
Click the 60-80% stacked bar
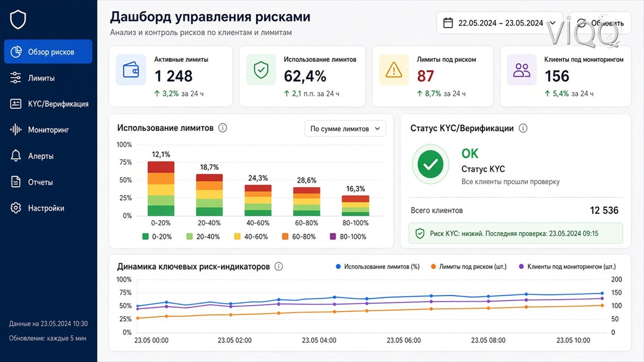pyautogui.click(x=307, y=201)
